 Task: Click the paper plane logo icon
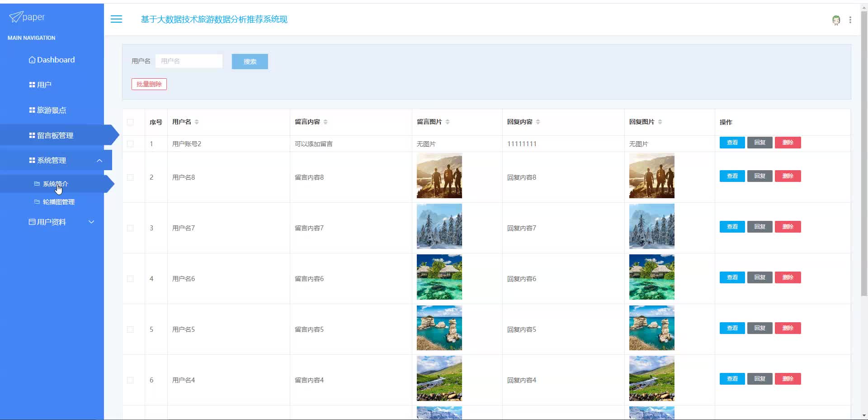coord(15,17)
